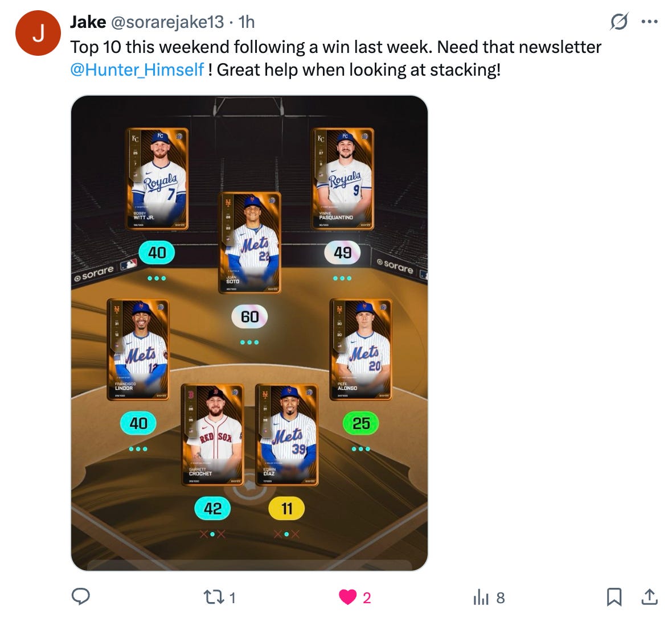Click the green 25 score badge
Image resolution: width=672 pixels, height=618 pixels.
pos(361,423)
